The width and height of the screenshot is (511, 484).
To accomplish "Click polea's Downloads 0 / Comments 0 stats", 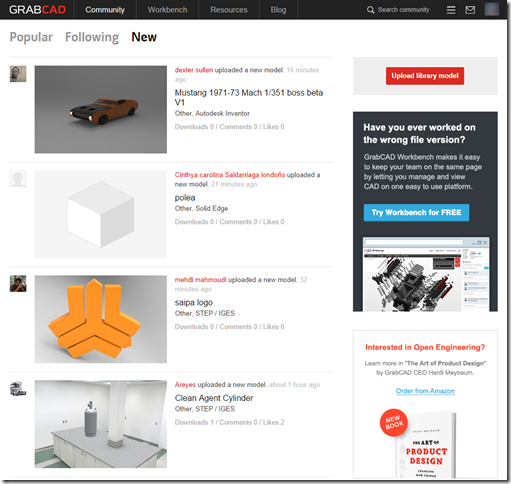I will tap(229, 222).
